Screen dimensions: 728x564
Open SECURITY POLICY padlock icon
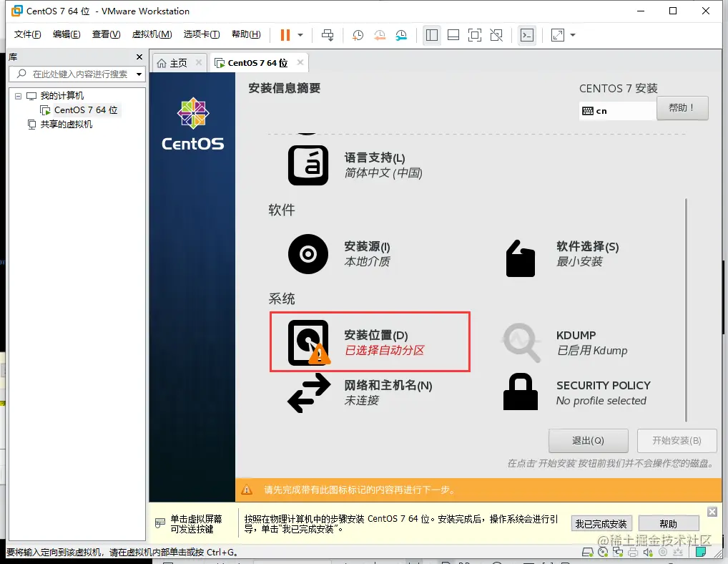click(x=521, y=392)
